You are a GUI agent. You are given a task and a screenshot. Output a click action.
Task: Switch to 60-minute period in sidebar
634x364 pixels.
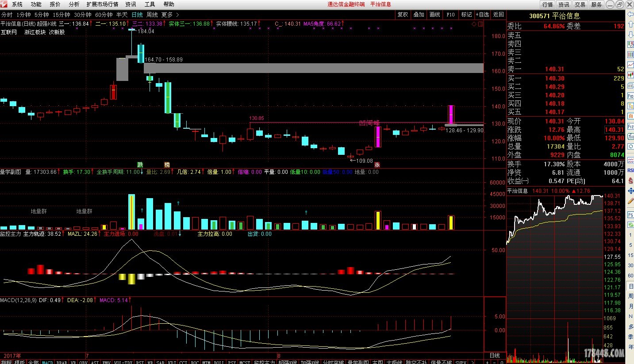pos(630,276)
